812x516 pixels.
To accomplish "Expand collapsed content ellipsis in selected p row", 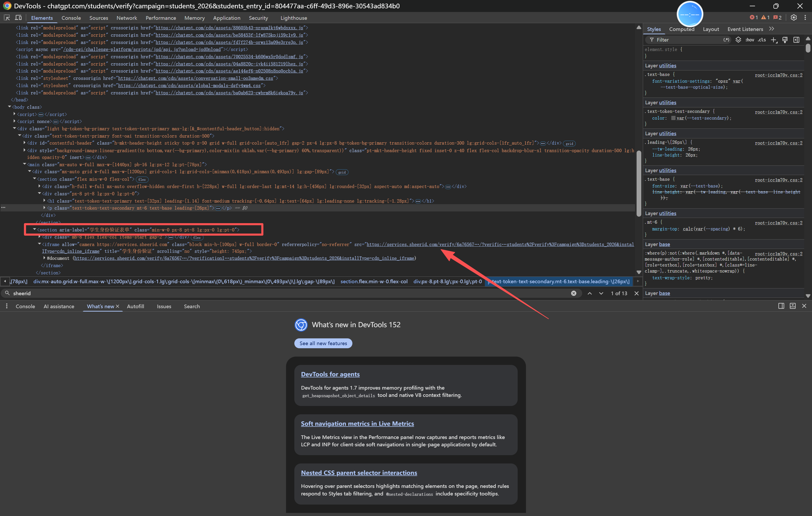I will tap(218, 208).
